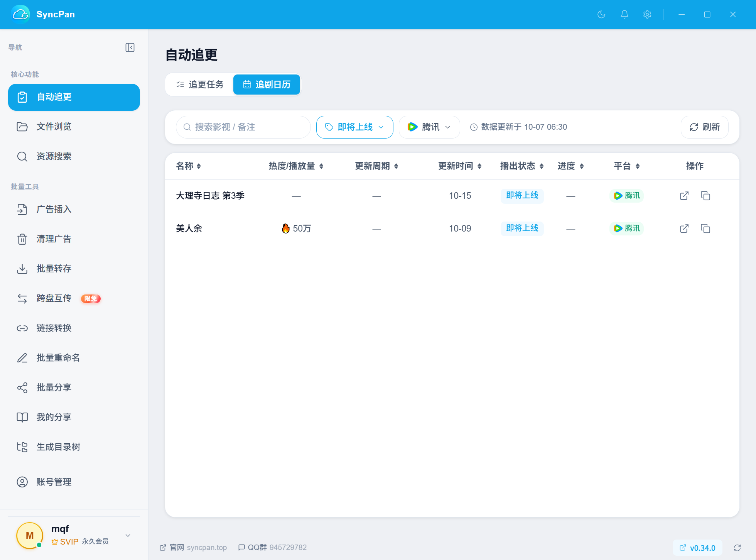Viewport: 756px width, 560px height.
Task: Click sync icon next to version number
Action: coord(737,548)
